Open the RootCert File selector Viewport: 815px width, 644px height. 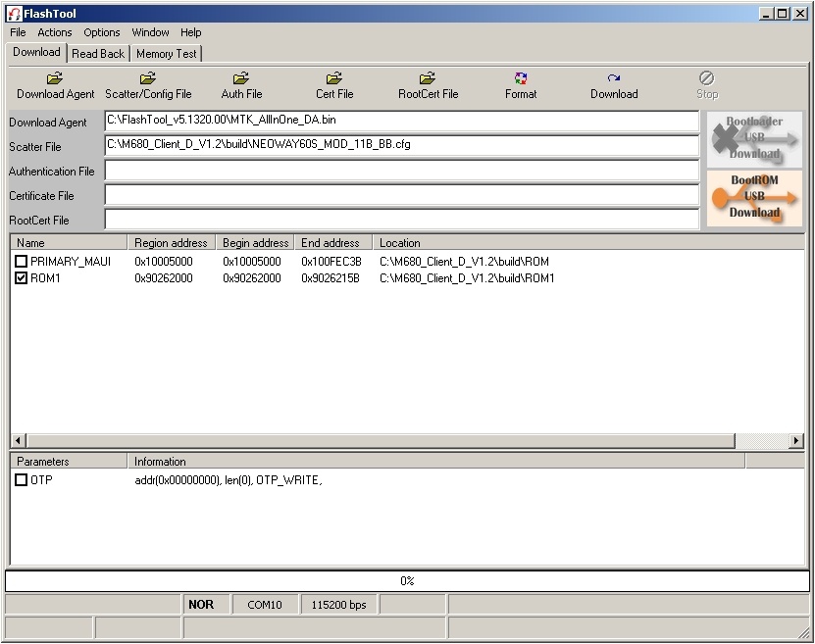(427, 85)
